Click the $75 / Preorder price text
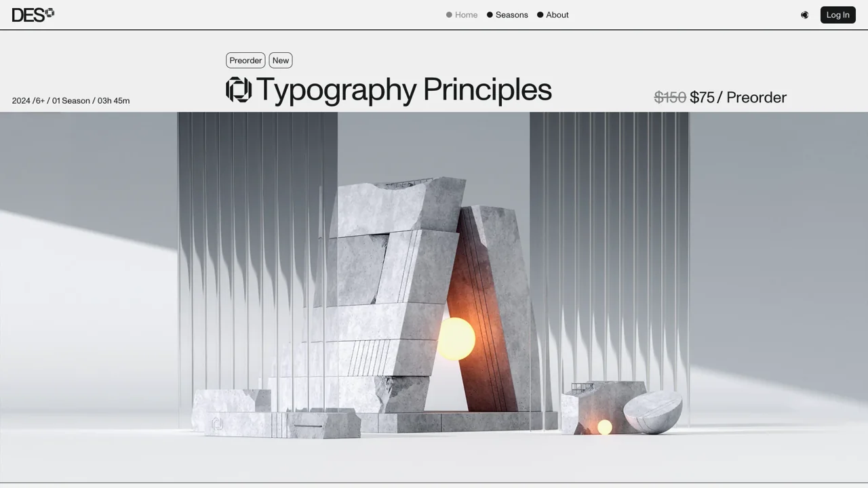This screenshot has width=868, height=488. pos(738,98)
